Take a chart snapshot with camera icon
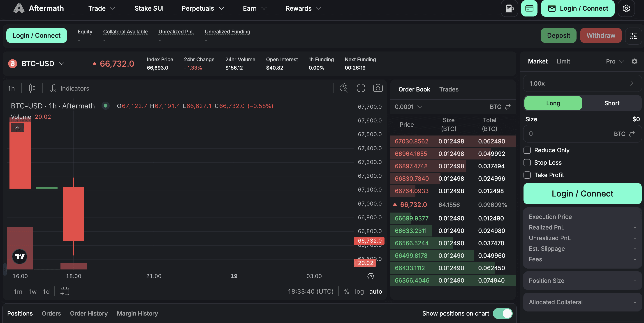Viewport: 644px width, 323px height. coord(378,88)
